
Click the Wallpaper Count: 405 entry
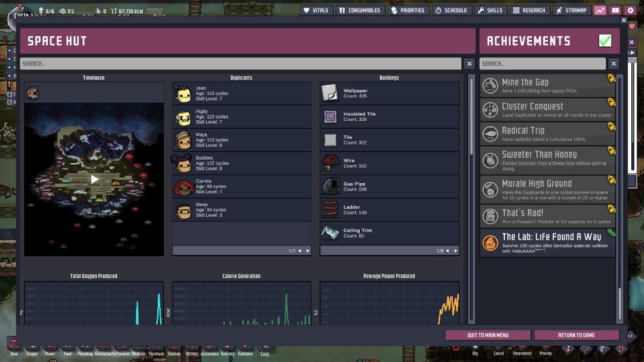389,93
